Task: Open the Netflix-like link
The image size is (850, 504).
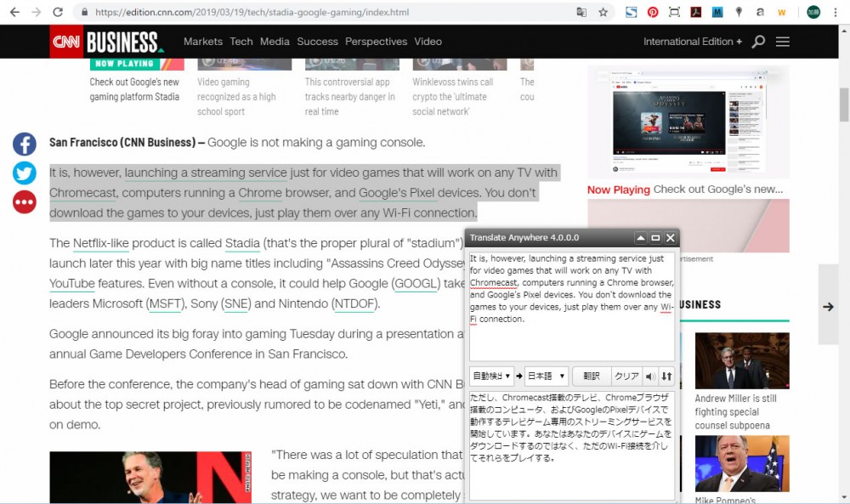Action: pyautogui.click(x=101, y=243)
